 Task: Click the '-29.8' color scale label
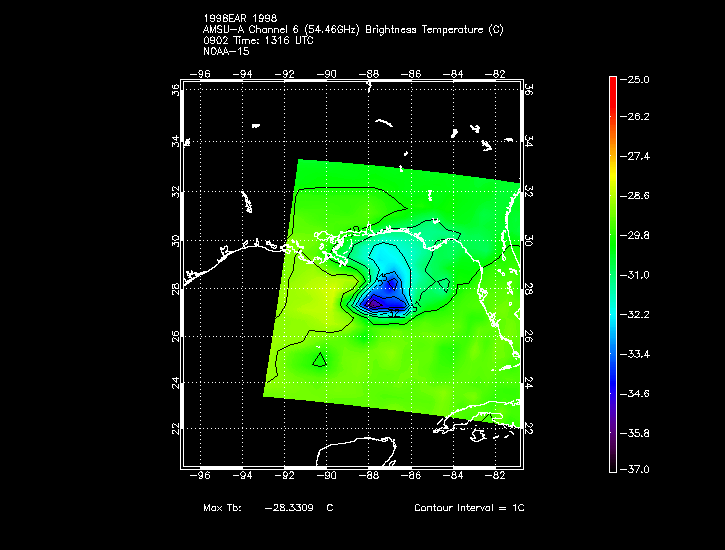tap(634, 235)
